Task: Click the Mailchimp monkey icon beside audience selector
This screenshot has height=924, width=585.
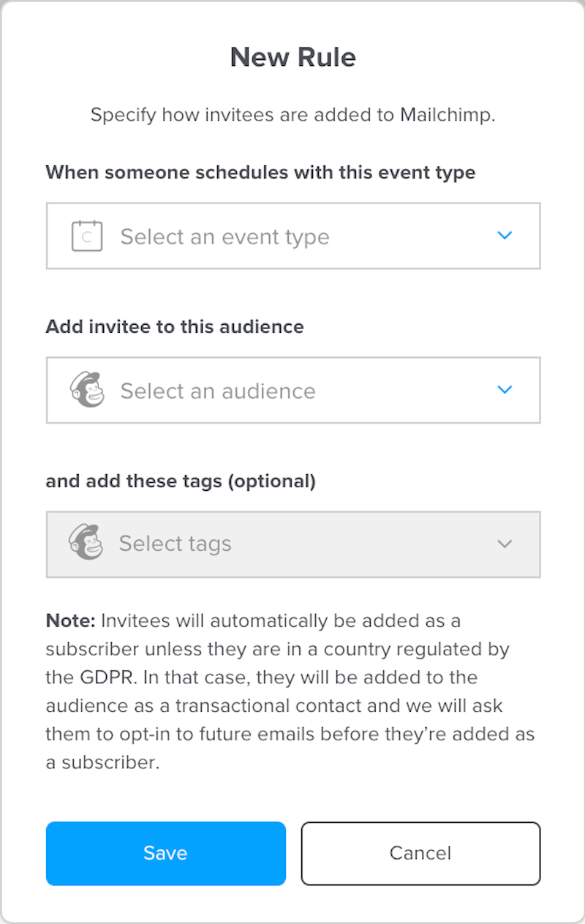Action: [86, 390]
